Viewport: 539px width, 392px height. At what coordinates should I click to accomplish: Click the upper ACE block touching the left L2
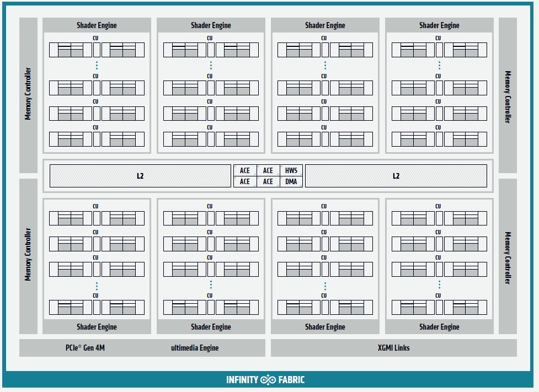point(245,170)
